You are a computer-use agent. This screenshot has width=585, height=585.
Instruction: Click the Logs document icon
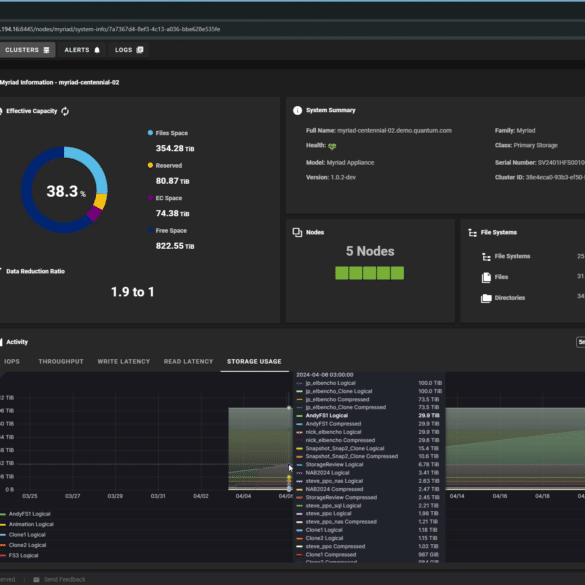tap(140, 50)
